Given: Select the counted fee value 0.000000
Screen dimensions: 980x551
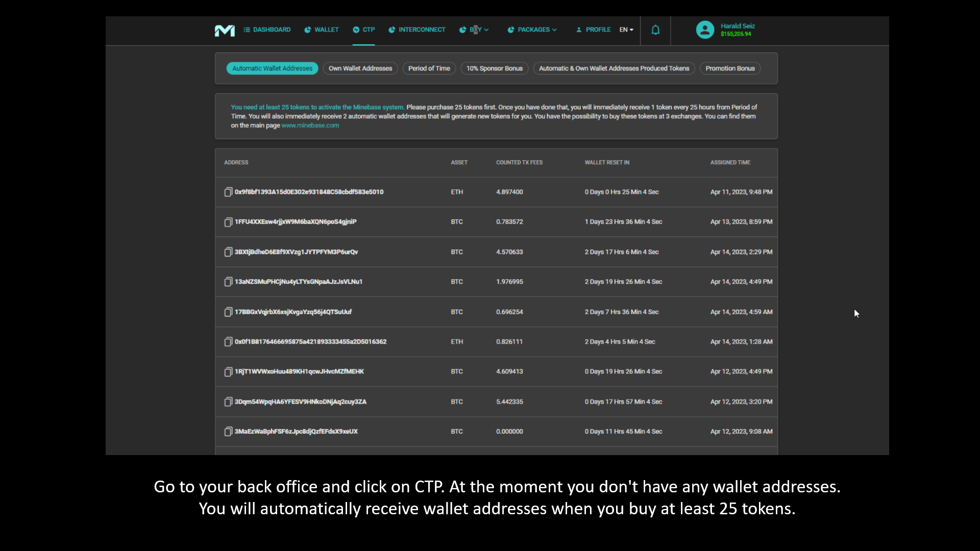Looking at the screenshot, I should click(x=509, y=432).
